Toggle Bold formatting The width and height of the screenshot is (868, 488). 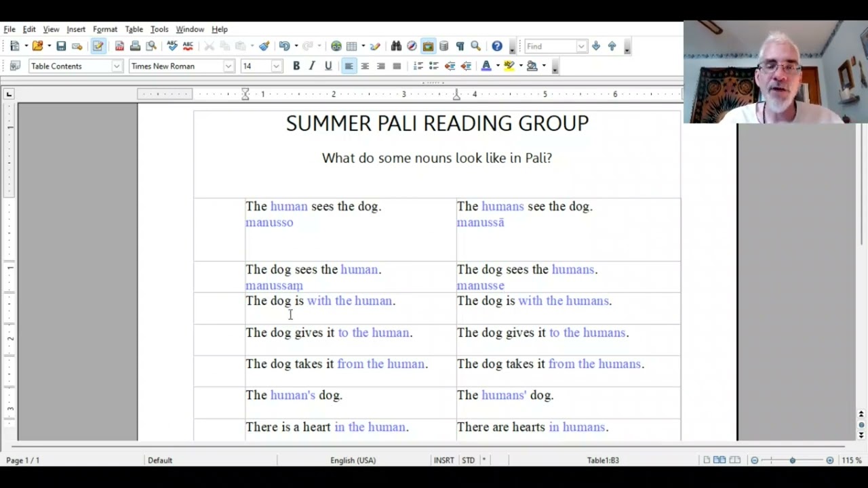pos(296,66)
